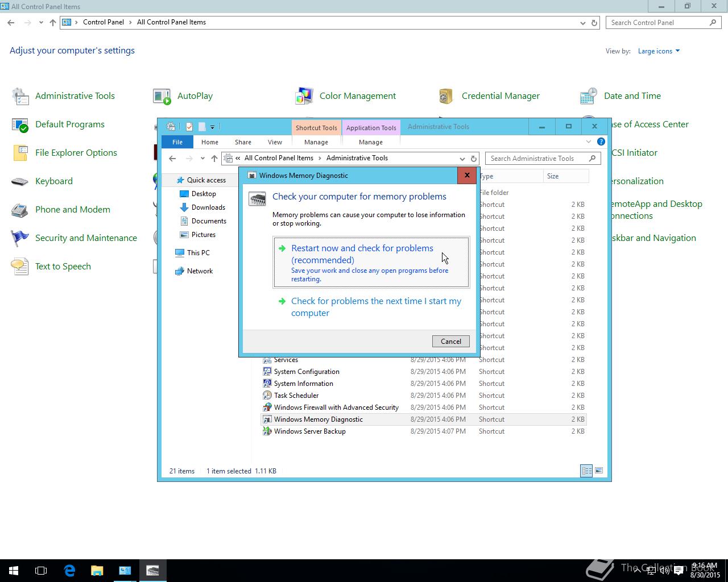Go back in Control Panel window
The image size is (728, 582).
pos(11,23)
